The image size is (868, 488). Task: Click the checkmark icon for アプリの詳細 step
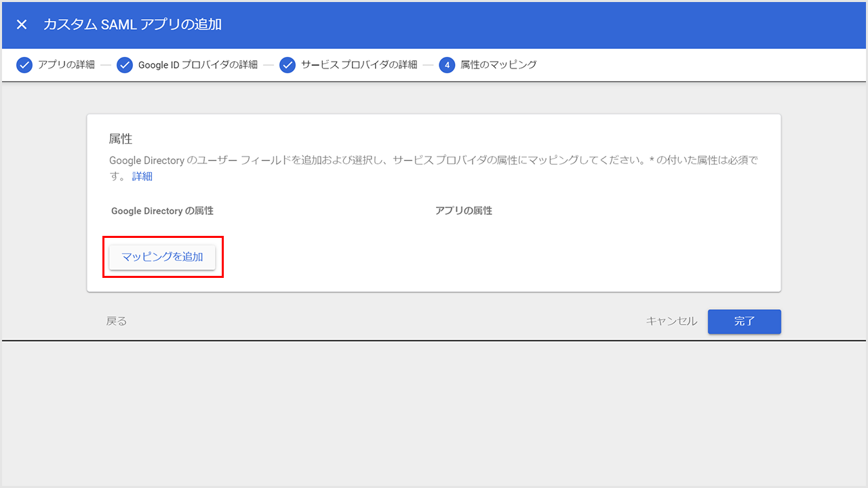24,65
